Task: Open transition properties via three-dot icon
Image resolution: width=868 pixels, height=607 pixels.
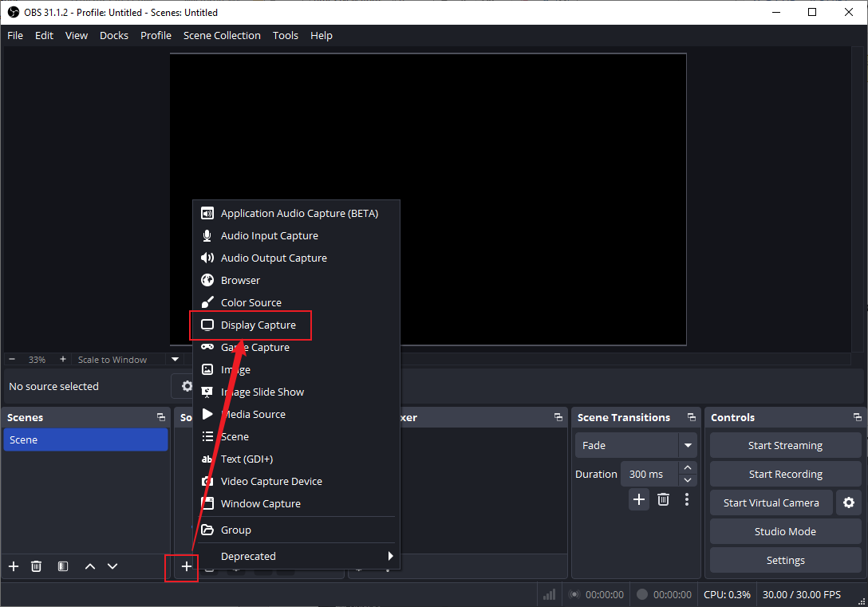Action: [687, 499]
